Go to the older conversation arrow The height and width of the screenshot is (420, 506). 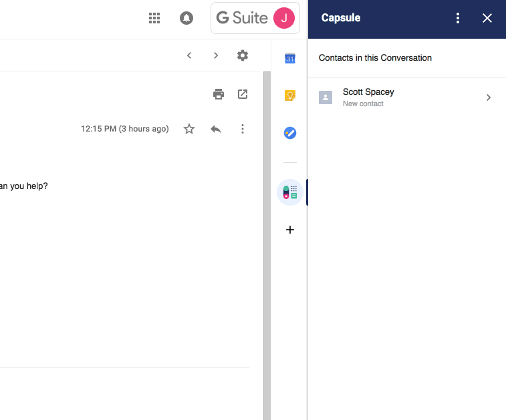tap(216, 55)
